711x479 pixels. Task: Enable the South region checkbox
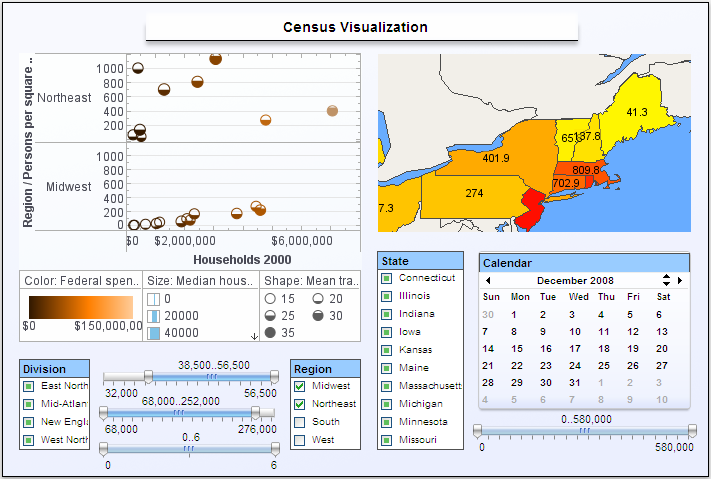pyautogui.click(x=300, y=422)
